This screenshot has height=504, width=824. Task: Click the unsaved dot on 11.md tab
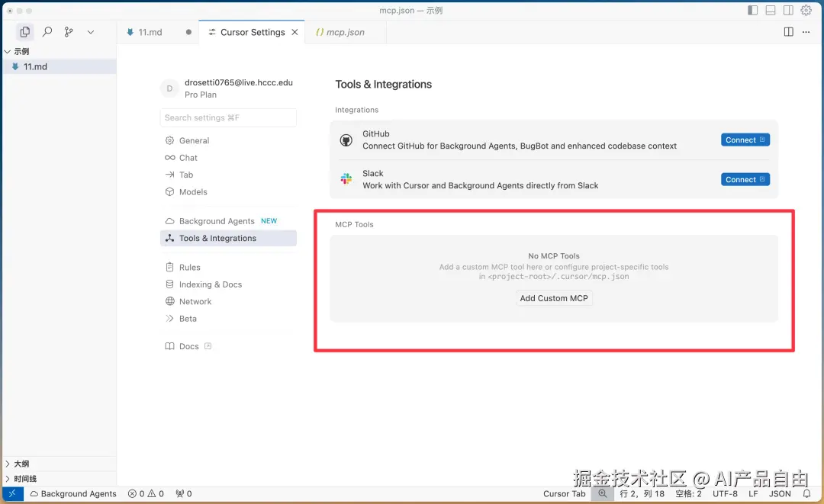[x=188, y=32]
